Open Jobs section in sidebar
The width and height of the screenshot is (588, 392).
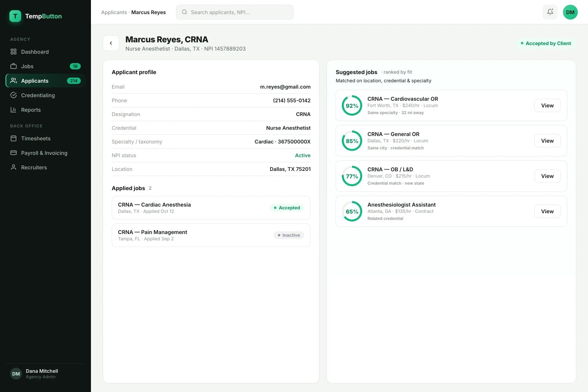coord(45,66)
